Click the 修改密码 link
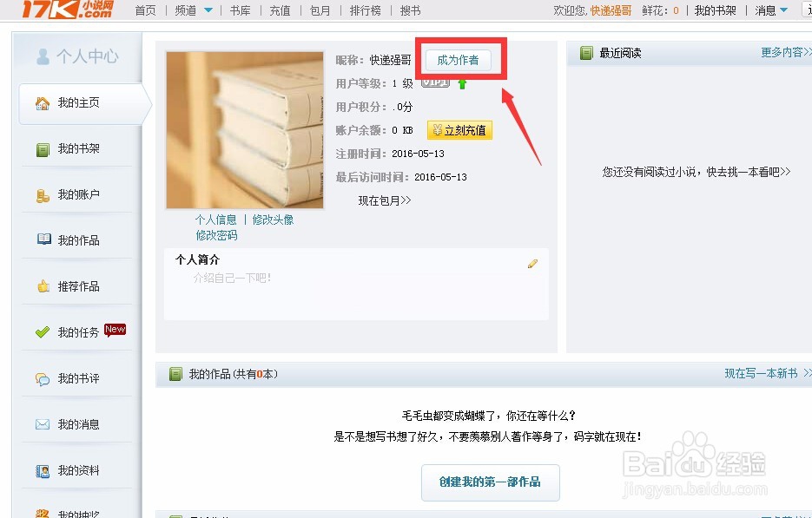 point(216,235)
